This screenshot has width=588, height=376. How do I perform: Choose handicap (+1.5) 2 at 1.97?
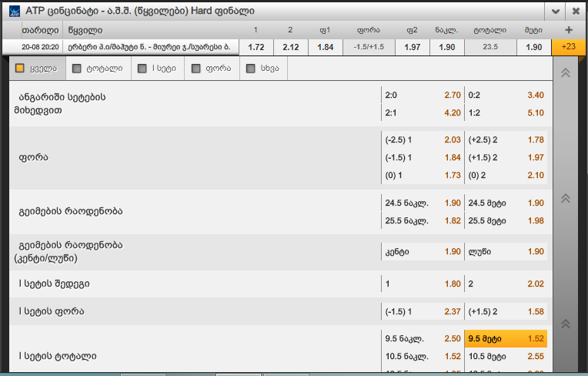[x=506, y=157]
